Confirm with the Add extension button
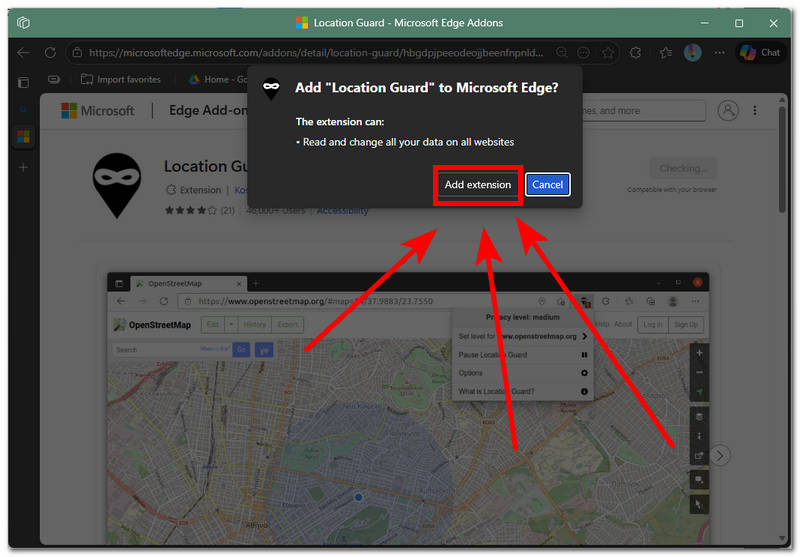The height and width of the screenshot is (557, 800). (478, 185)
